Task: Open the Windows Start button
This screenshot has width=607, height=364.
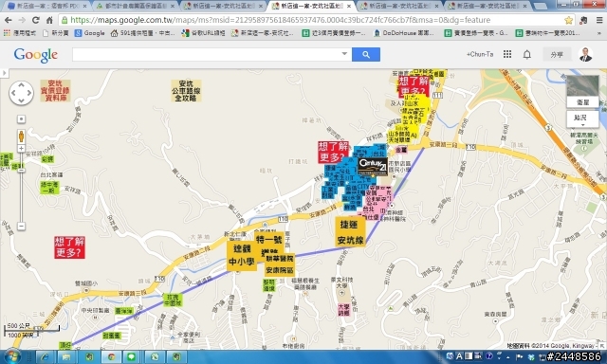Action: (12, 356)
